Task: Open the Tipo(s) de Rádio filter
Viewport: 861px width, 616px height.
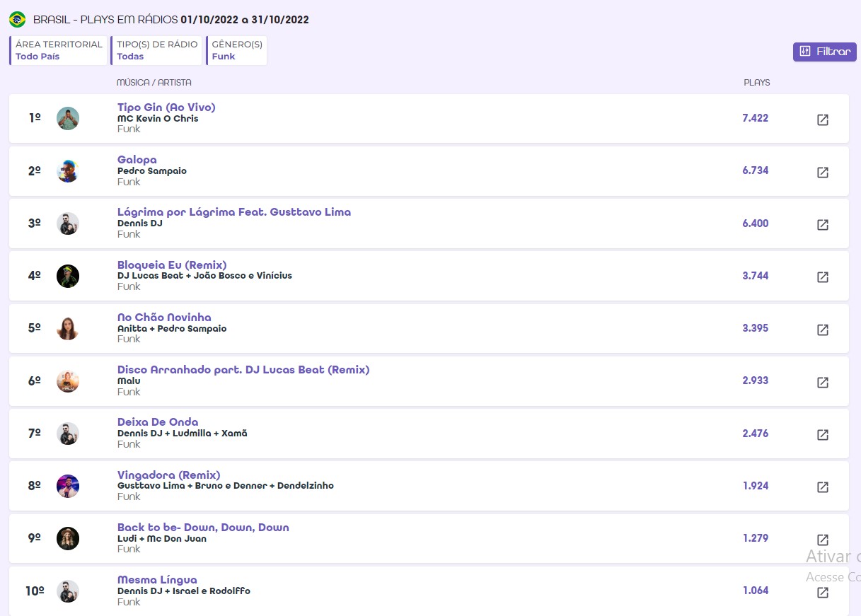Action: tap(156, 50)
